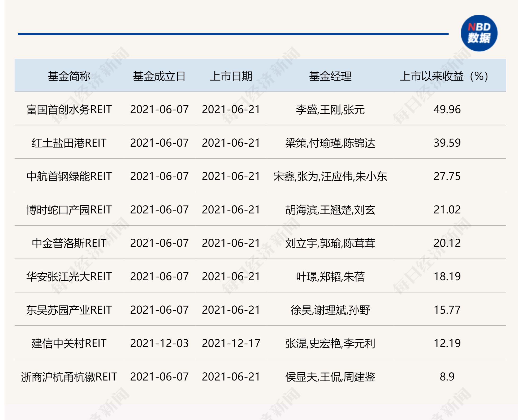The image size is (518, 420).
Task: Click return value 20.12
Action: point(447,243)
